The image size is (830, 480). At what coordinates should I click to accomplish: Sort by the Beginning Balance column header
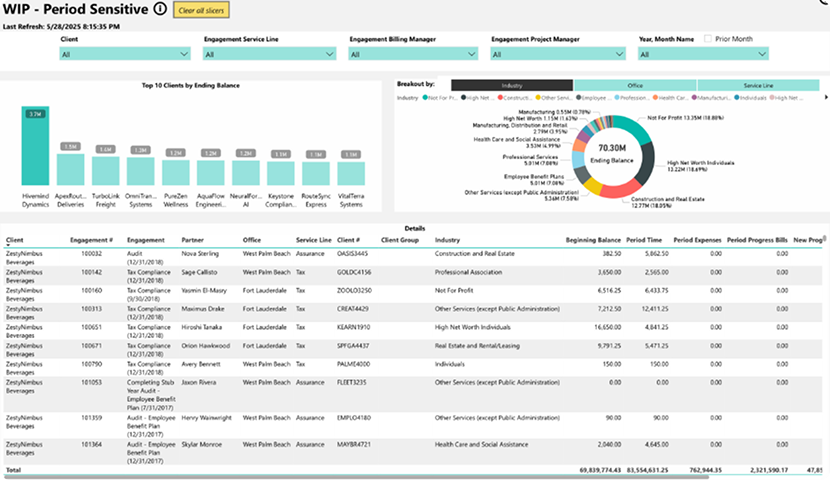point(592,240)
